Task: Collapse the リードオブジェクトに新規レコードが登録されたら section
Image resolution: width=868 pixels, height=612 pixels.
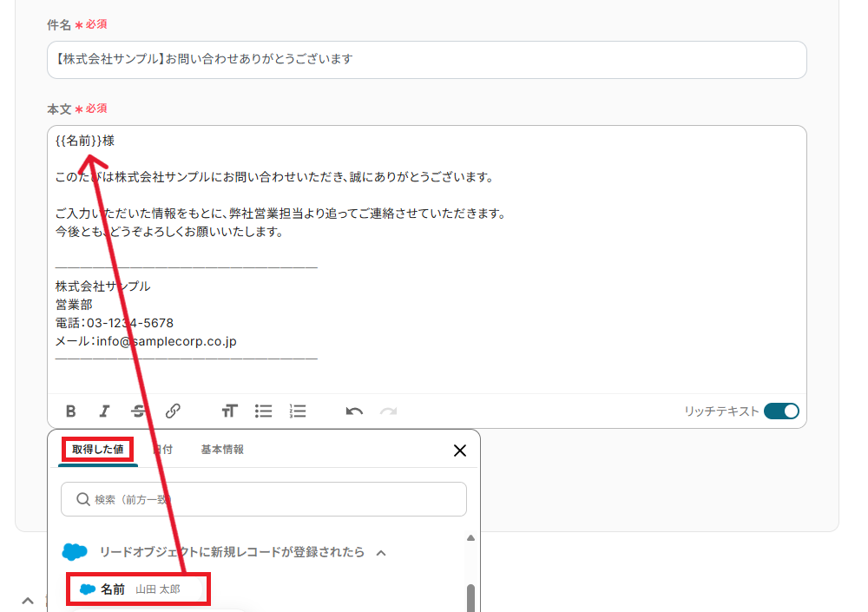Action: tap(380, 552)
